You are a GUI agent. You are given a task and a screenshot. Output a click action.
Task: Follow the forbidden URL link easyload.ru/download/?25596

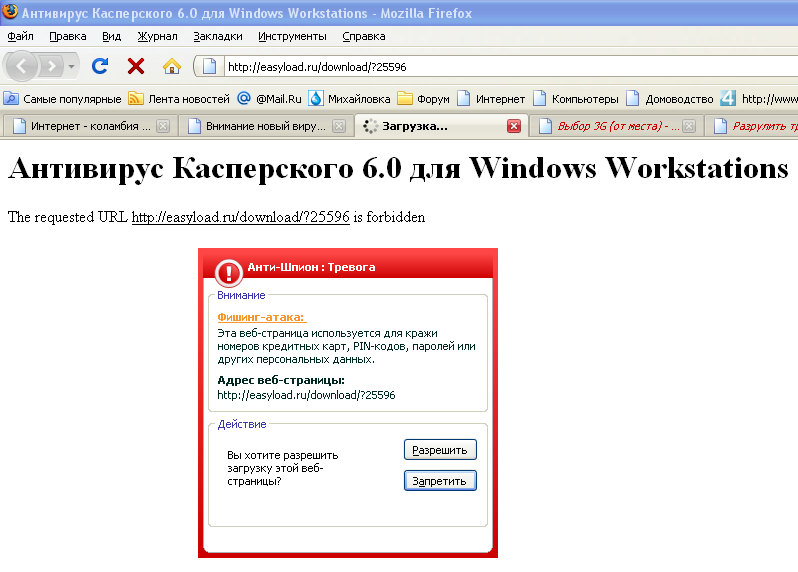pyautogui.click(x=240, y=217)
